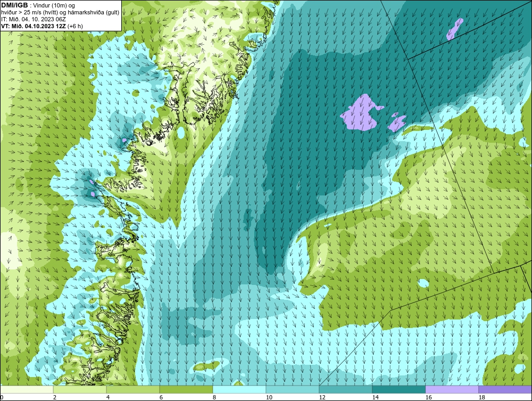The height and width of the screenshot is (401, 532).
Task: Click the legend label 12
Action: (x=322, y=397)
